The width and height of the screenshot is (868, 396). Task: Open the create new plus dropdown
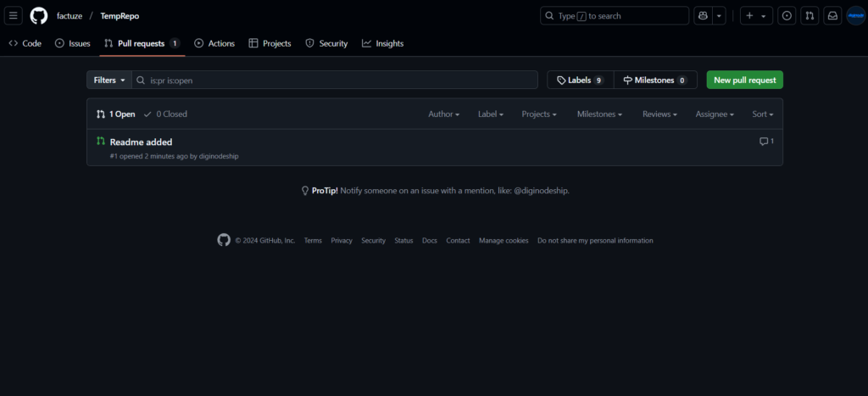[x=755, y=16]
